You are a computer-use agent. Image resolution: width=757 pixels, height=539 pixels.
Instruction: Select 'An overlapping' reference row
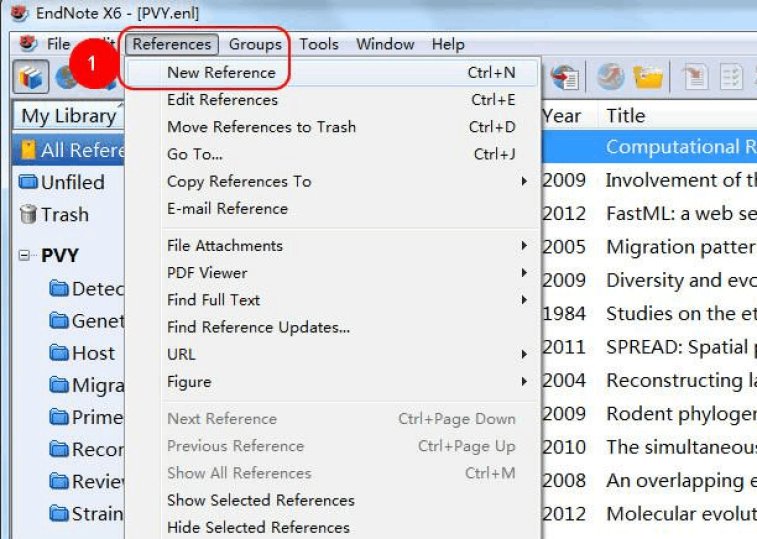[649, 480]
